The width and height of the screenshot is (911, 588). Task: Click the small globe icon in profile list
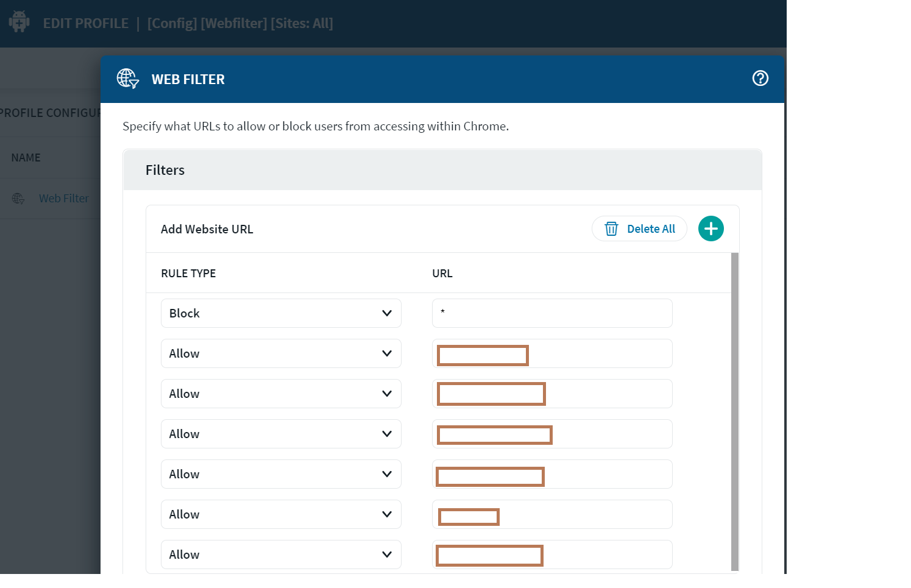[18, 199]
